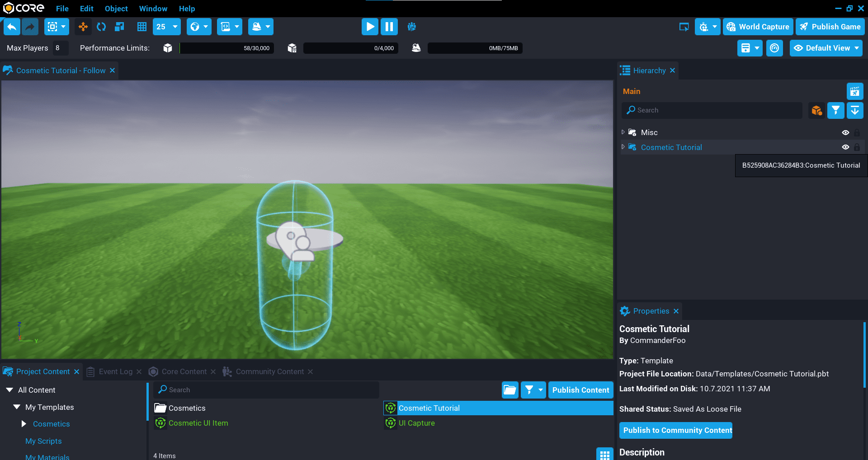Select the Translate (move) tool

(x=83, y=27)
